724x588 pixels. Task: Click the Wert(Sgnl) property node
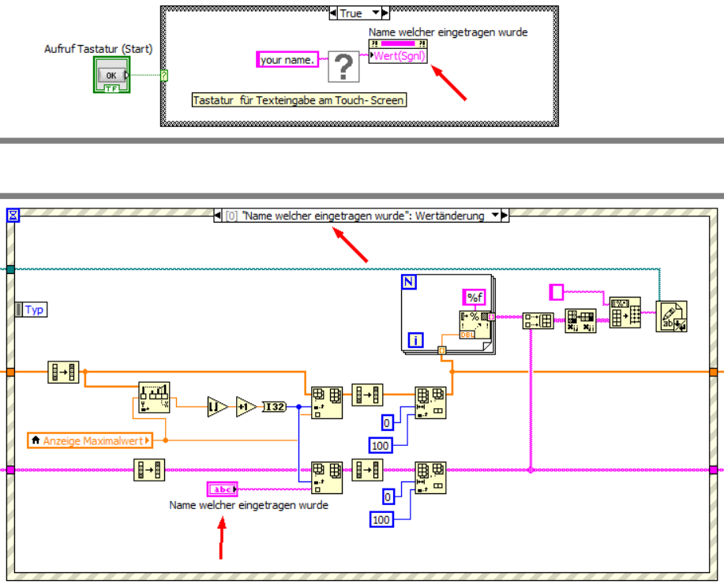point(398,51)
